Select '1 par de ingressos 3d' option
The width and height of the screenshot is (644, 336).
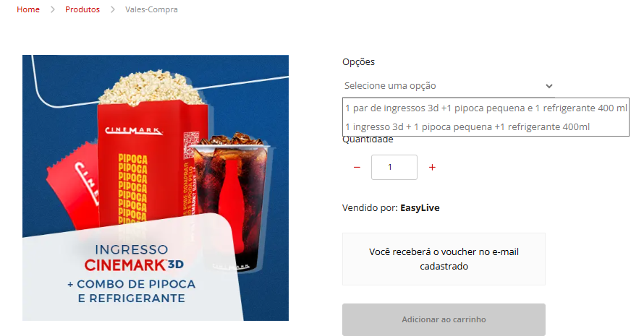pyautogui.click(x=486, y=108)
